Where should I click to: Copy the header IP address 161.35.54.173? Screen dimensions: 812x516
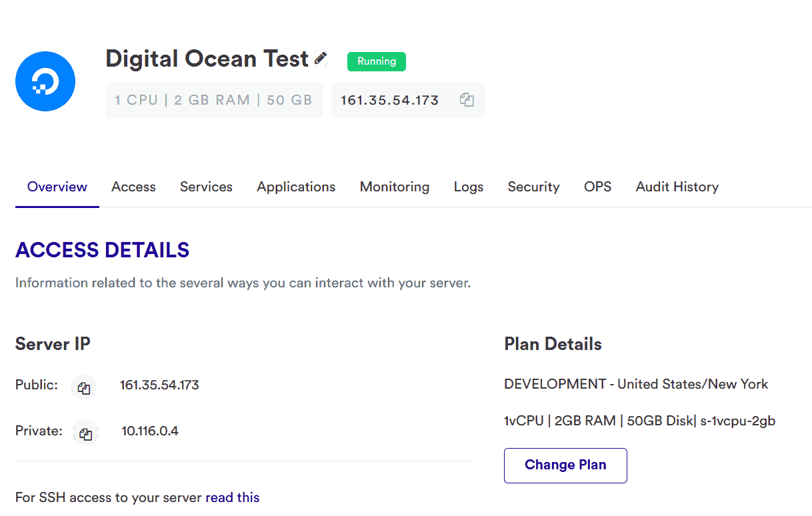tap(467, 100)
